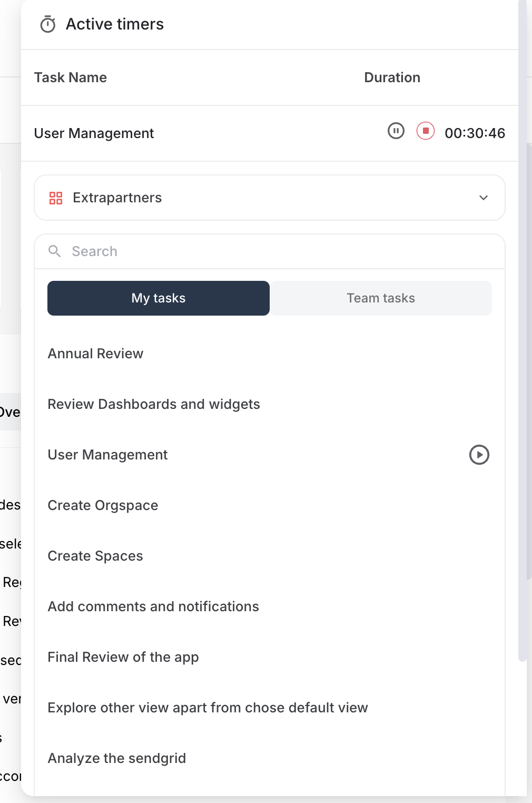532x803 pixels.
Task: Expand the Extrapartners dropdown chevron
Action: click(483, 198)
